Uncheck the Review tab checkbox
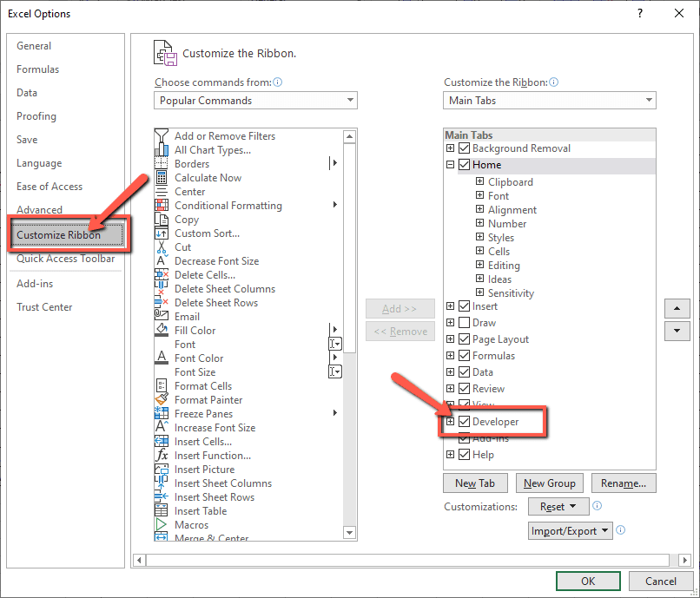The width and height of the screenshot is (700, 598). pyautogui.click(x=464, y=388)
